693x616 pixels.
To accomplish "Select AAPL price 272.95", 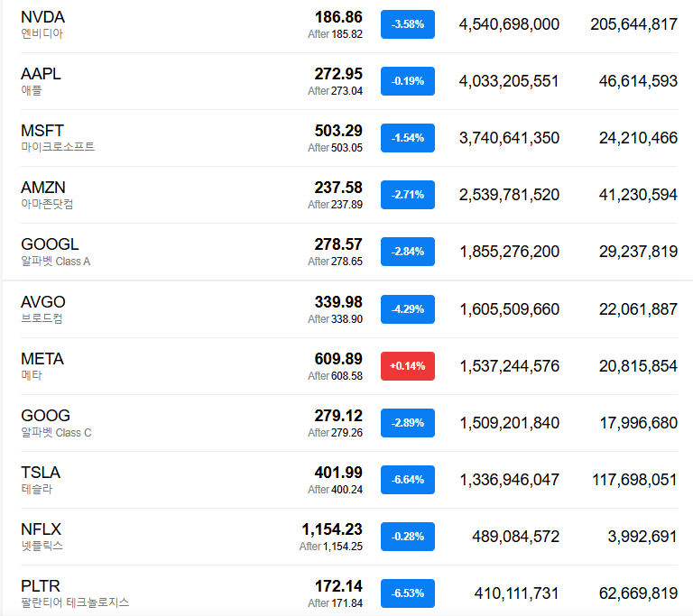I will point(338,74).
